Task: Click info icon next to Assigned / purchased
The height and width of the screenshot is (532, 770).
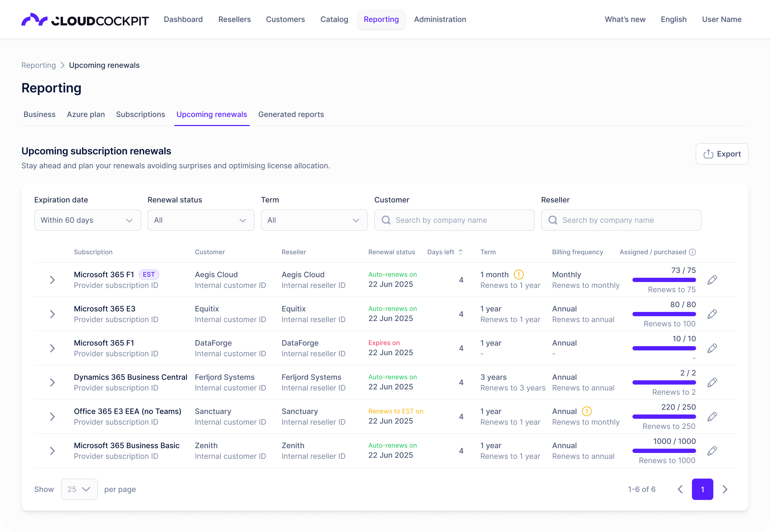Action: pos(692,252)
